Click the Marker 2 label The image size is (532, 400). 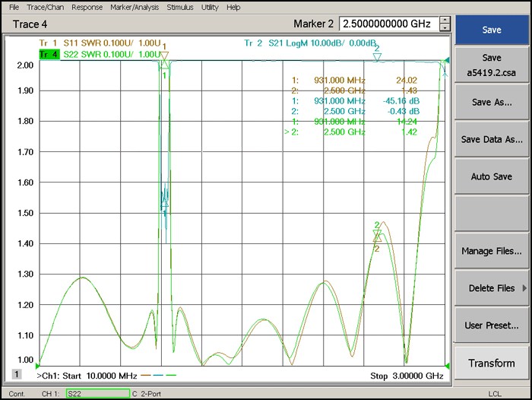point(313,24)
